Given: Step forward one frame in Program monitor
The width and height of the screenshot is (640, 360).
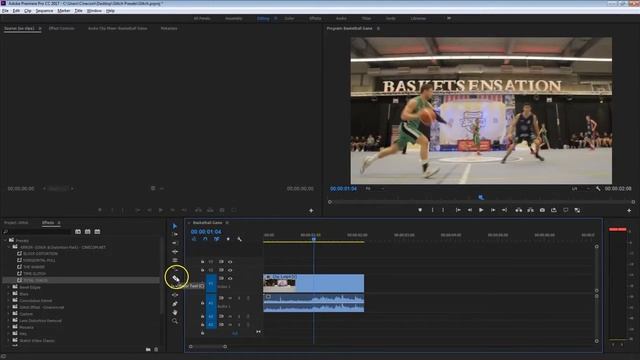Looking at the screenshot, I should tap(493, 210).
